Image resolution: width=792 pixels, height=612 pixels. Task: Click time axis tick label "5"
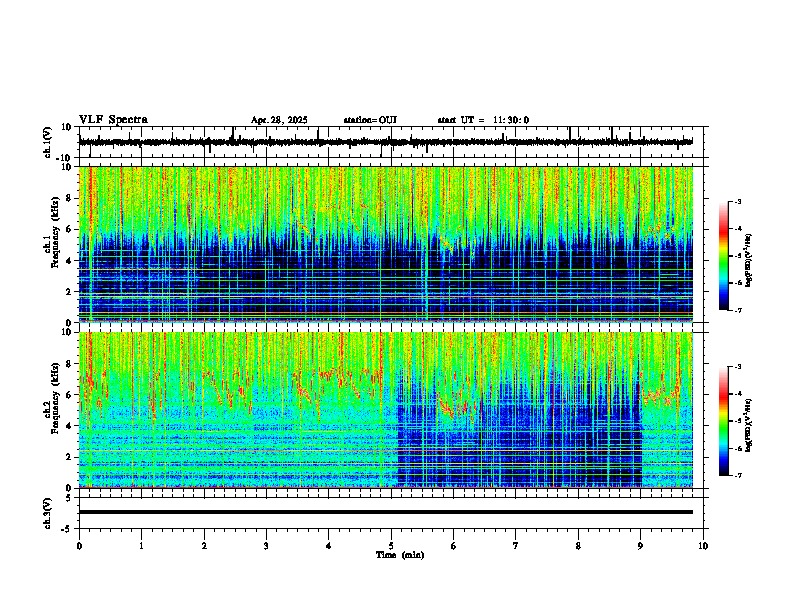391,546
